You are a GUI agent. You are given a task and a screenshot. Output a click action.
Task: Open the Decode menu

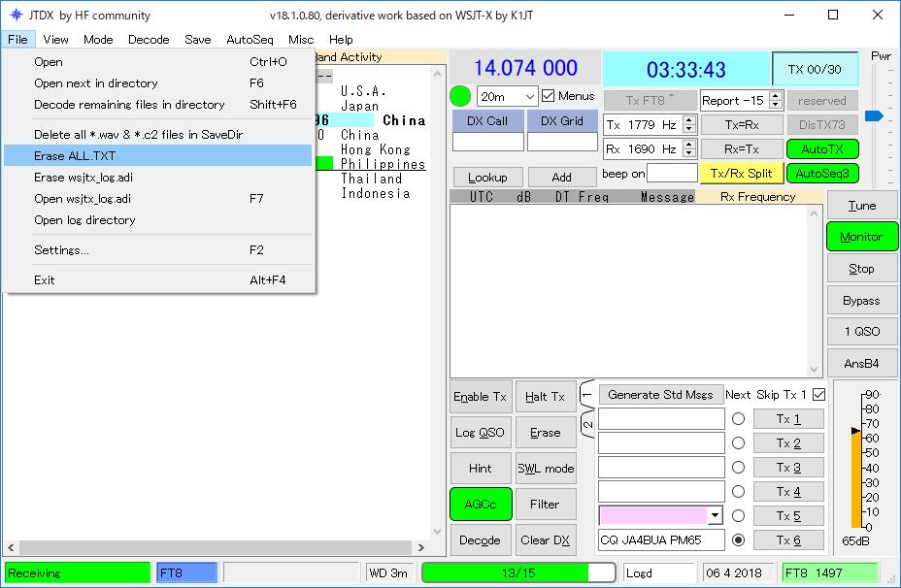click(x=149, y=40)
